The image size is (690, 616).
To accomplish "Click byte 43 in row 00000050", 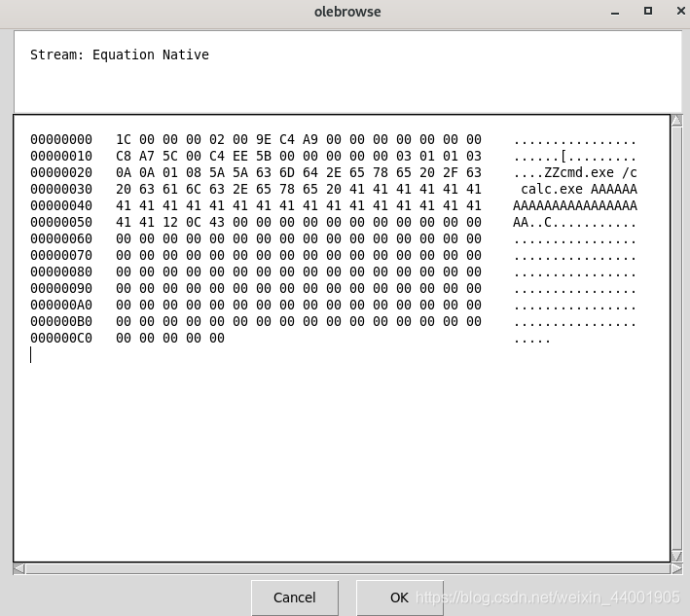I will pos(216,222).
